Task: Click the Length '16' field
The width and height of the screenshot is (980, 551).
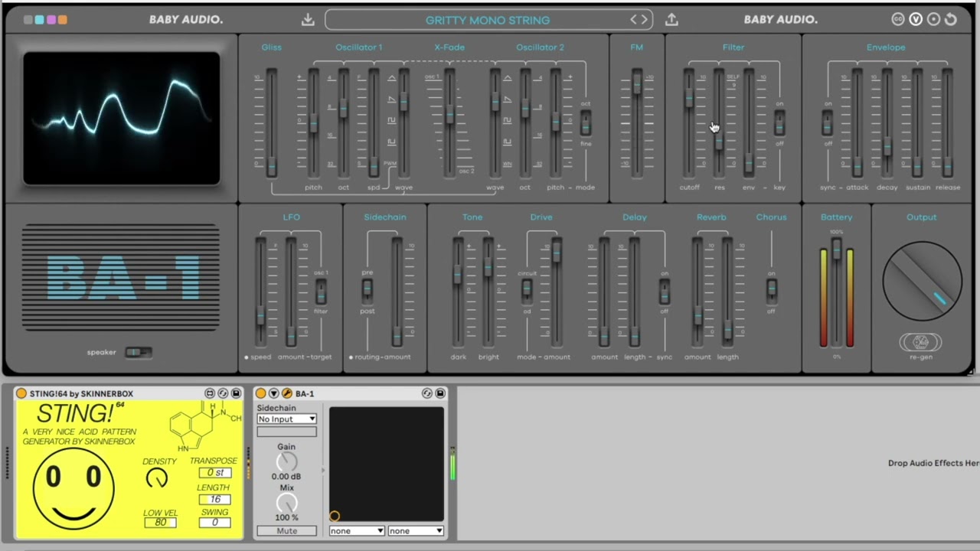Action: click(x=215, y=499)
